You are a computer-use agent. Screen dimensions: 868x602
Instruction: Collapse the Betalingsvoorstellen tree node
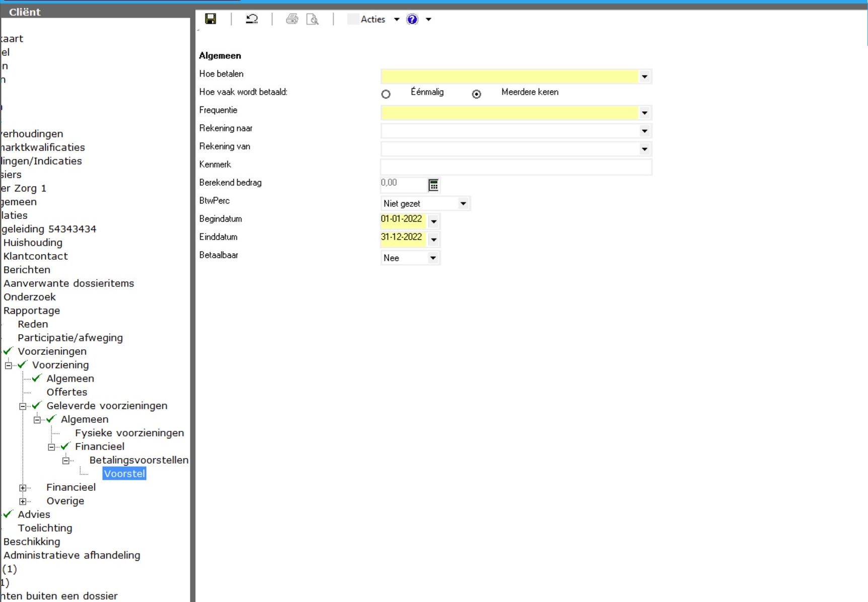pyautogui.click(x=66, y=461)
